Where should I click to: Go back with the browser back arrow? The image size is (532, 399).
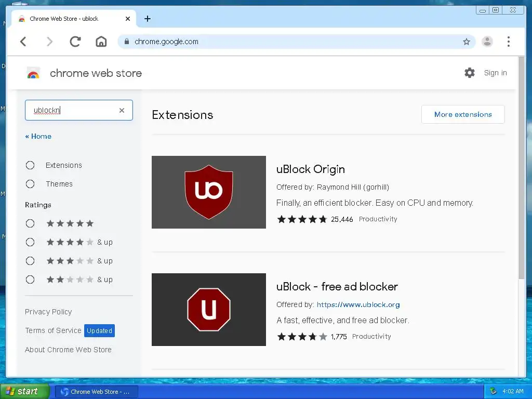click(23, 42)
